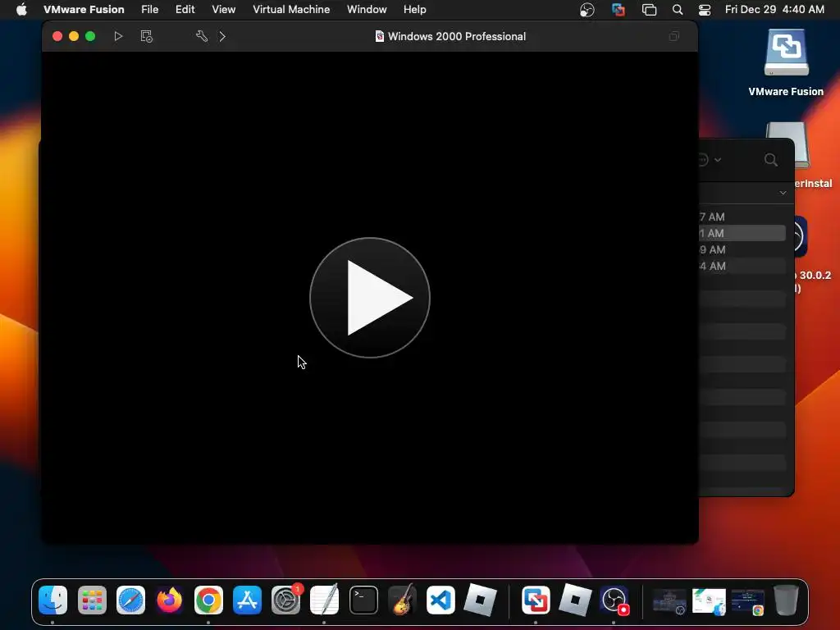Open Safari from the Dock
This screenshot has width=840, height=630.
[x=130, y=600]
